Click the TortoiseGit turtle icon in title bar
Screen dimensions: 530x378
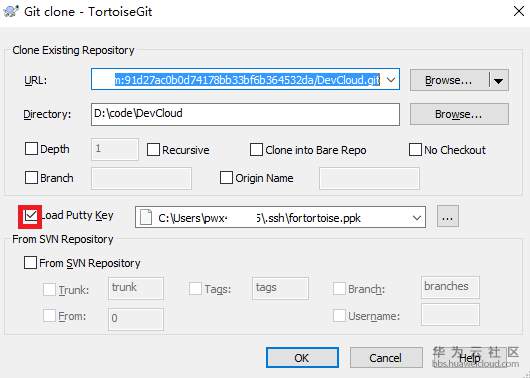pyautogui.click(x=11, y=11)
